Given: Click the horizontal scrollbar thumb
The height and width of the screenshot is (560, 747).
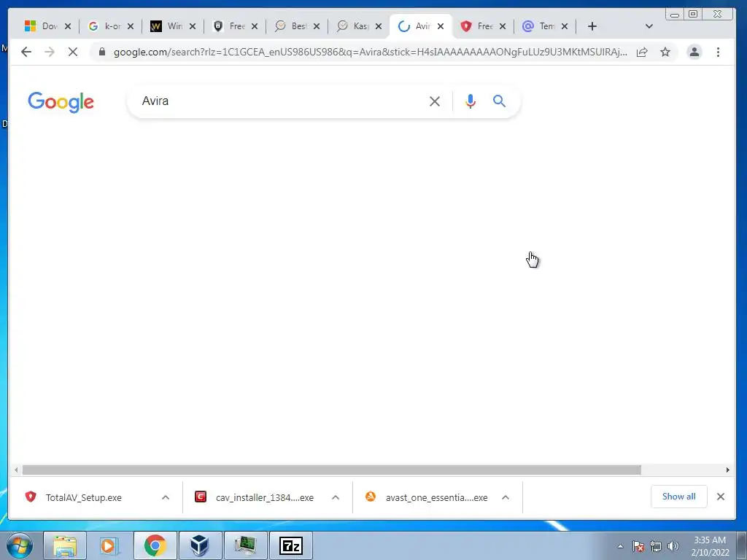Looking at the screenshot, I should pyautogui.click(x=332, y=470).
